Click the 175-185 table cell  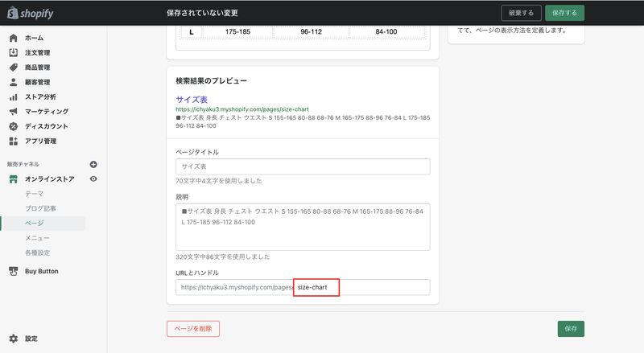coord(237,31)
